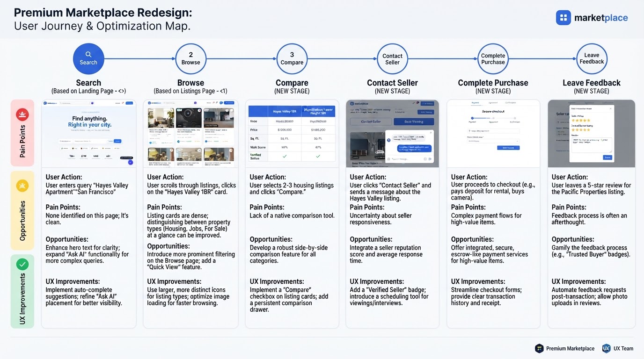Select the Complete Purchase journey step circle
Viewport: 644px width, 359px height.
pos(493,58)
